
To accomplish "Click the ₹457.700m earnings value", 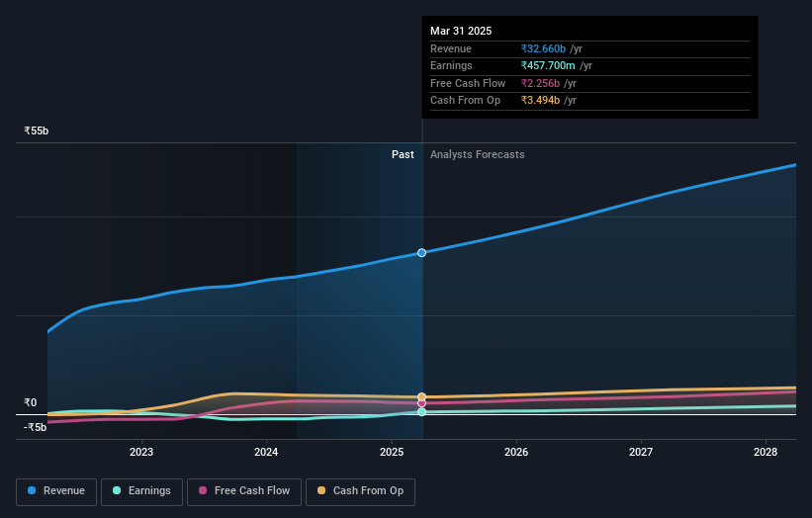I will (548, 65).
